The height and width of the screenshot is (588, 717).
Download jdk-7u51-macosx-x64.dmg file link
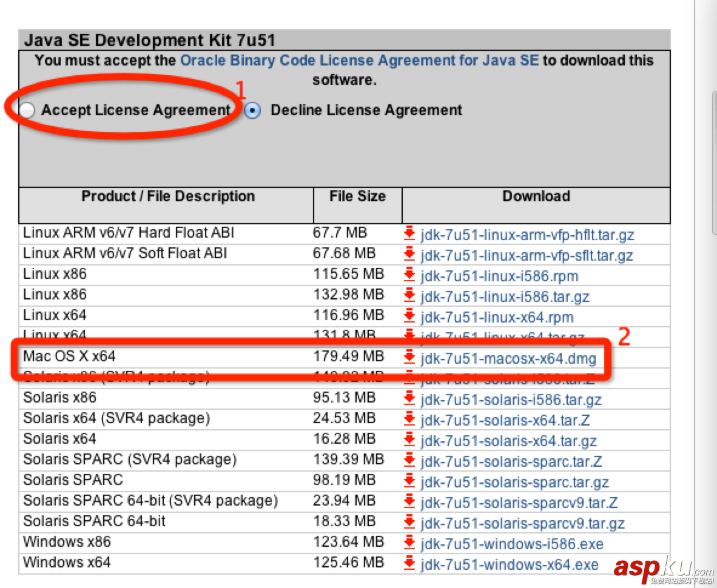coord(508,358)
